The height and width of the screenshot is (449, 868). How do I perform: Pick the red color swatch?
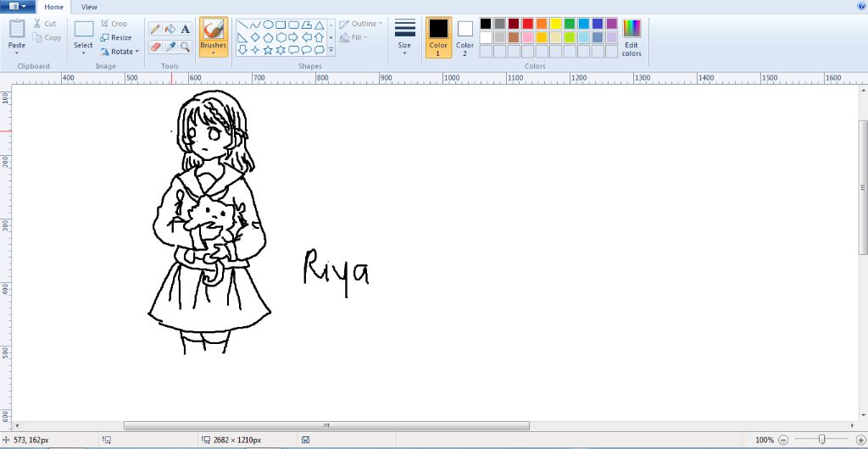click(x=527, y=23)
